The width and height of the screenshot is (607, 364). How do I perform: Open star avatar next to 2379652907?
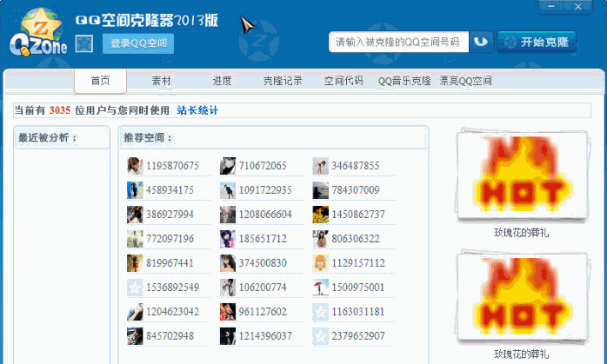tap(321, 336)
